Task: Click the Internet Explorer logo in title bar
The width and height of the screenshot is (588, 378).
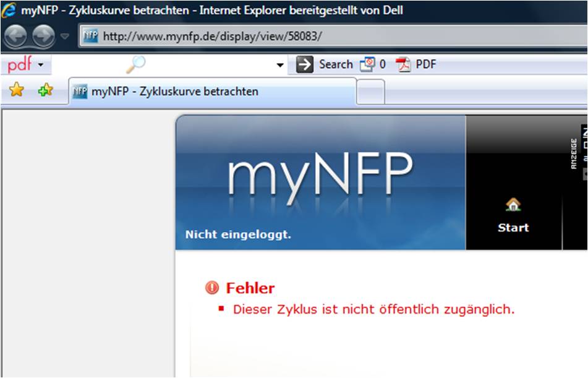Action: pos(9,11)
